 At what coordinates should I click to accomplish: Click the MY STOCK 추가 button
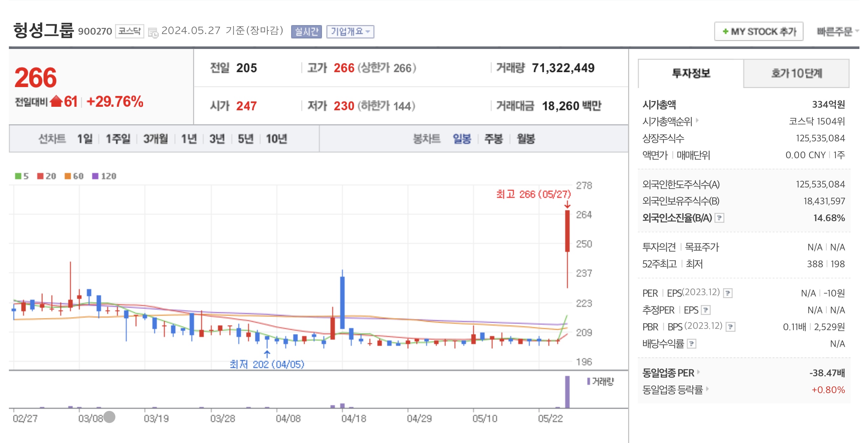click(759, 31)
